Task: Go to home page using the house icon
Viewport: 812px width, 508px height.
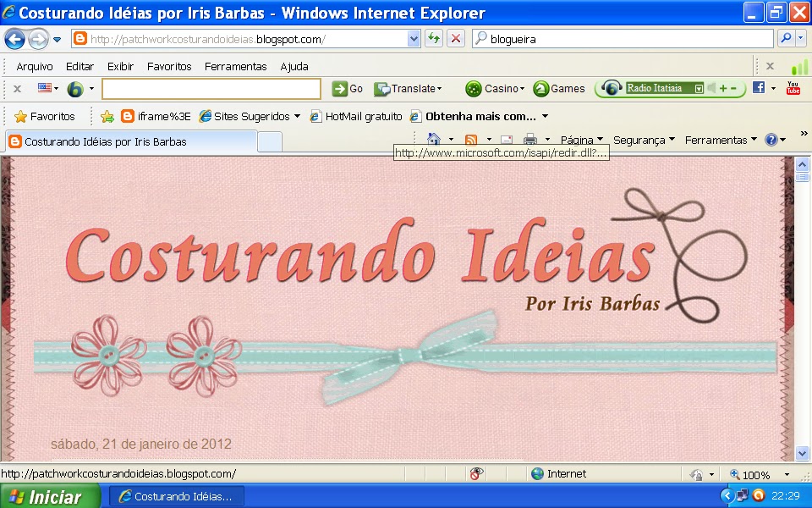Action: (434, 140)
